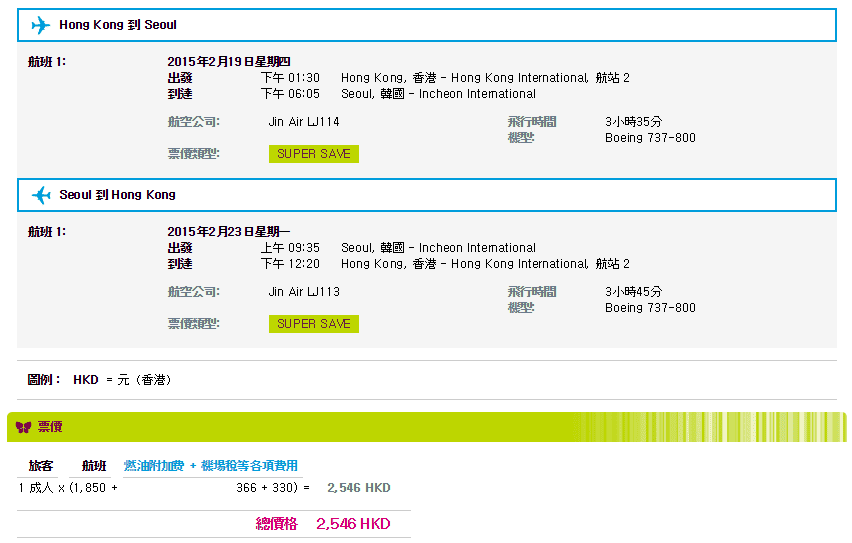The height and width of the screenshot is (543, 852).
Task: Select the SUPER SAVE badge for flight LJ114
Action: [313, 154]
